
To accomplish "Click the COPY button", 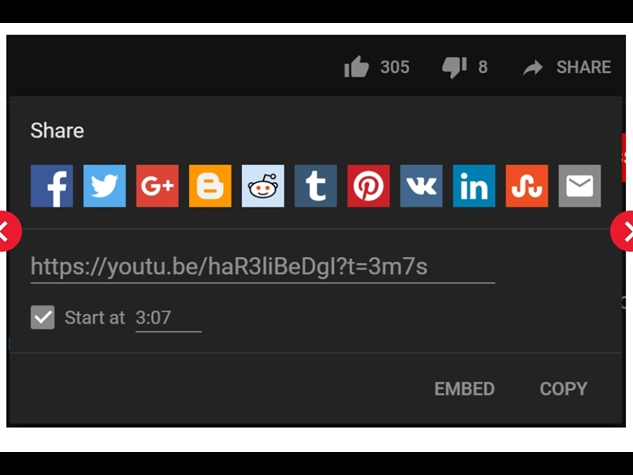I will [x=564, y=389].
